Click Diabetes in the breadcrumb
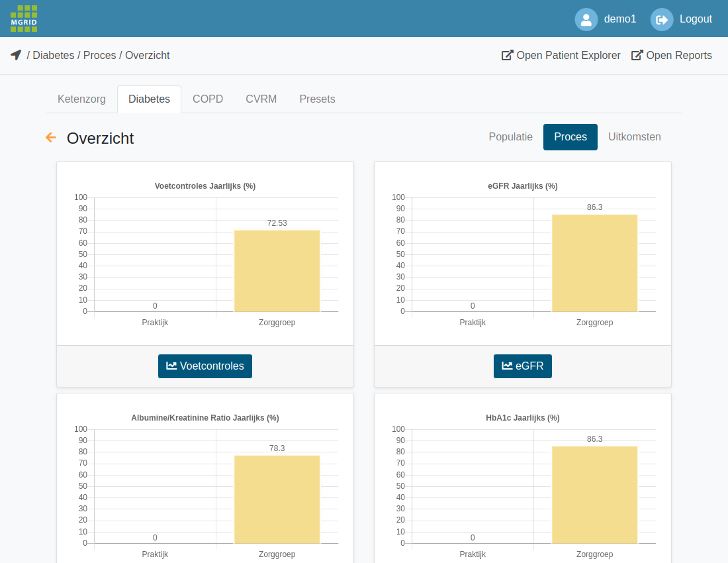The image size is (728, 563). (54, 55)
